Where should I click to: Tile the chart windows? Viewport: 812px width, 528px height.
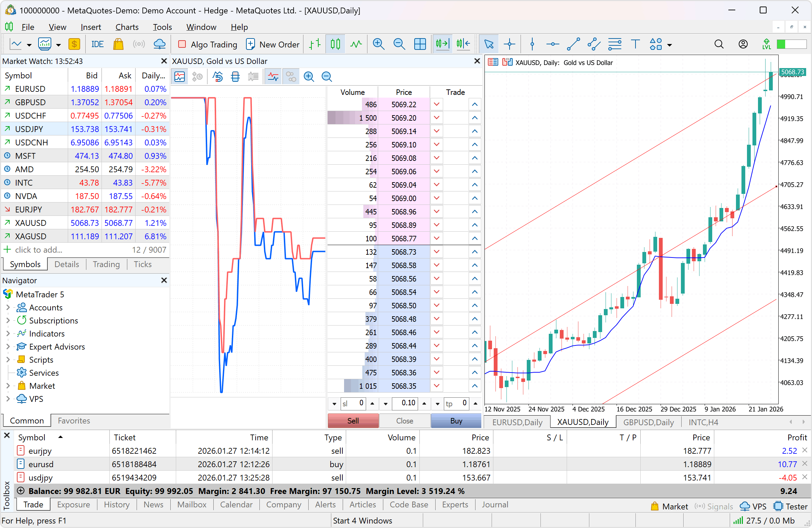(420, 44)
